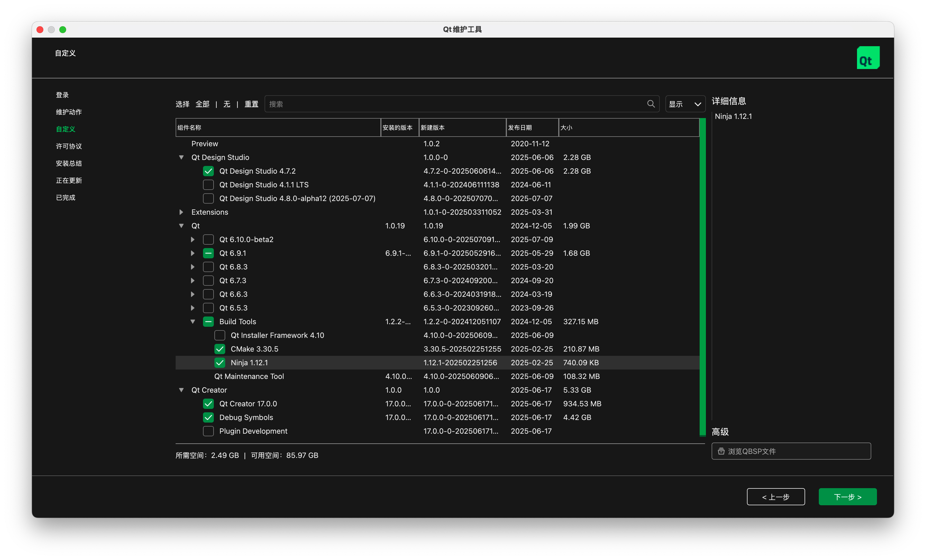Check the Qt 6.10.0-beta2 checkbox
Screen dimensions: 926x560
pyautogui.click(x=208, y=240)
